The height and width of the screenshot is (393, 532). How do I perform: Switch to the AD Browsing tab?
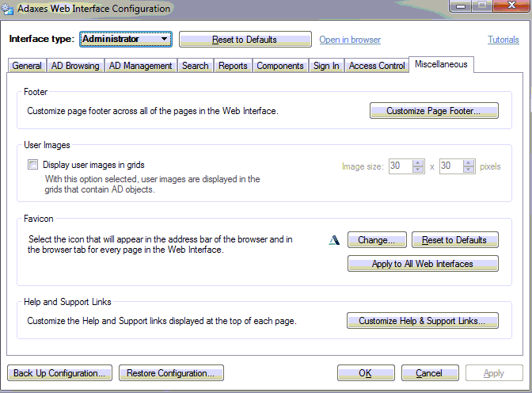pyautogui.click(x=75, y=66)
